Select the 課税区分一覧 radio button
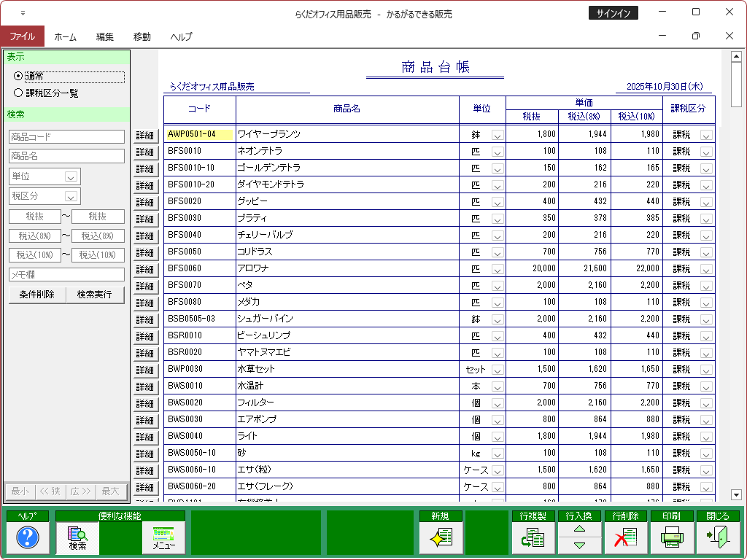747x560 pixels. pos(18,93)
